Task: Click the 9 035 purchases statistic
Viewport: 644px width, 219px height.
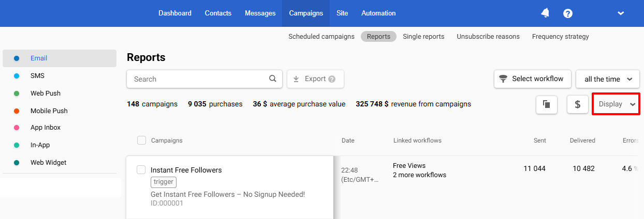Action: click(x=215, y=104)
